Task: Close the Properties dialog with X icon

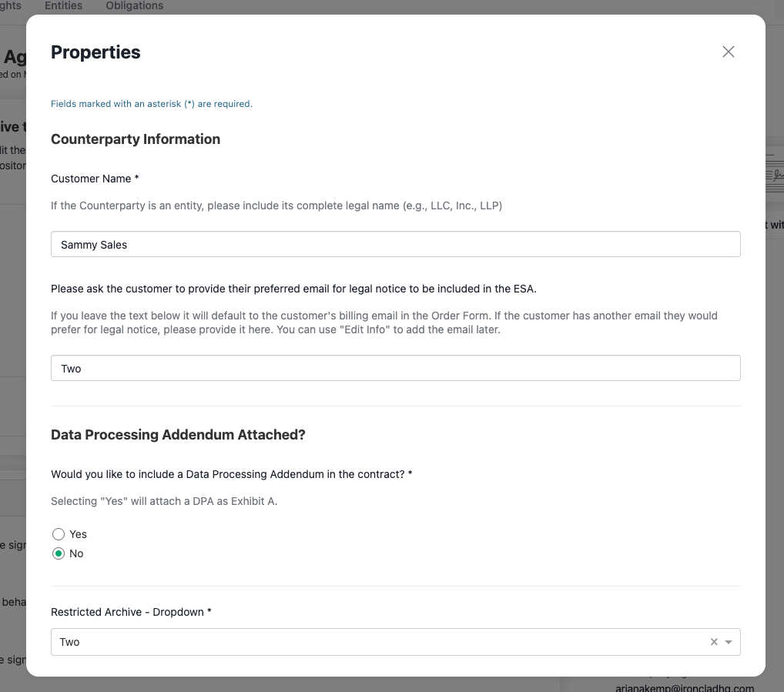Action: 728,52
